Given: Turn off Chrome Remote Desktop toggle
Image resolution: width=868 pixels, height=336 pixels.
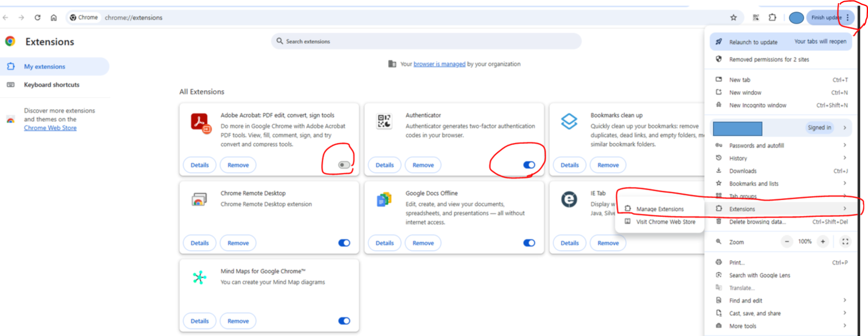Looking at the screenshot, I should click(x=344, y=243).
